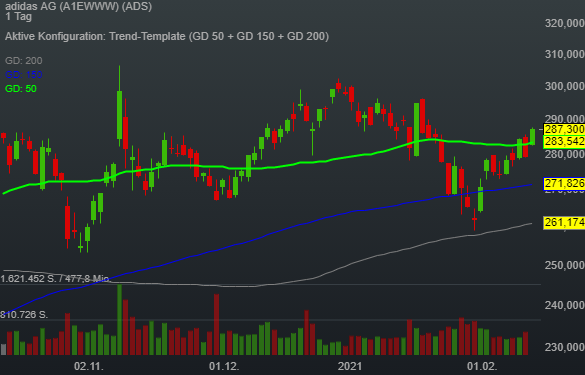Image resolution: width=585 pixels, height=375 pixels.
Task: Click the 240,000 price axis label
Action: [564, 306]
